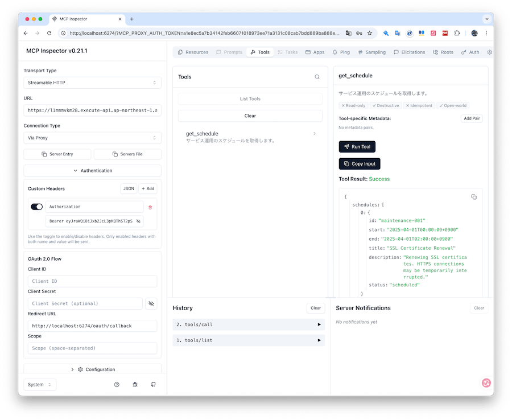Image resolution: width=512 pixels, height=420 pixels.
Task: Click the password key icon in address bar
Action: point(359,33)
